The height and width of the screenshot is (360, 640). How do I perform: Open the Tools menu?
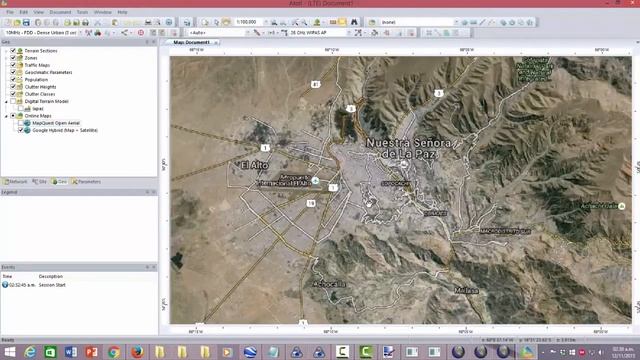[82, 12]
